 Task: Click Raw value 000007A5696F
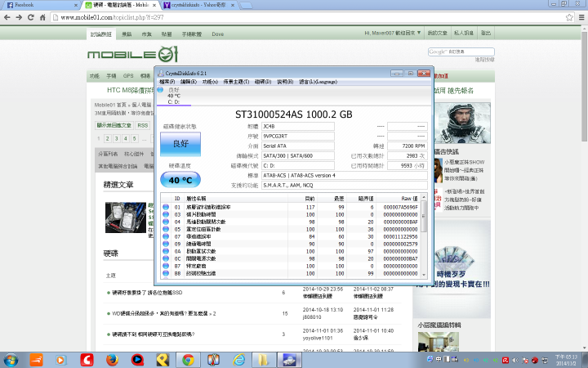(400, 207)
